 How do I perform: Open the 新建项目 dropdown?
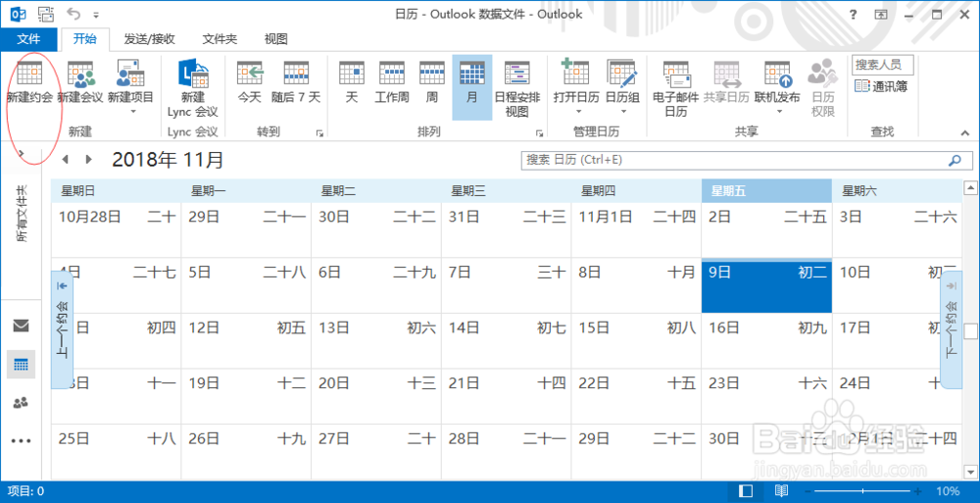(x=130, y=88)
